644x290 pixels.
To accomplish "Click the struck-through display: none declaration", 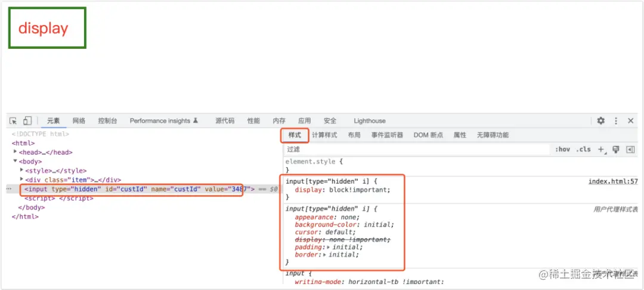I will click(342, 239).
